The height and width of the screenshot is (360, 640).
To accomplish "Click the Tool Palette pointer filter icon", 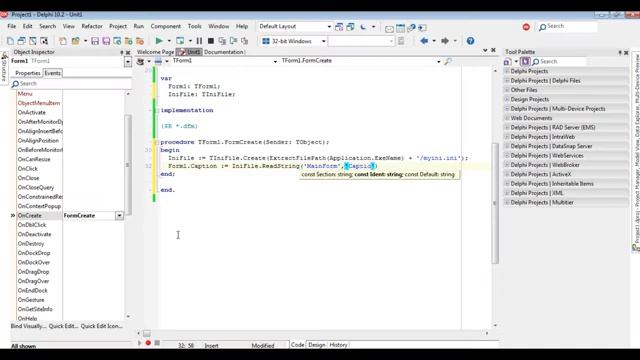I will (x=525, y=62).
